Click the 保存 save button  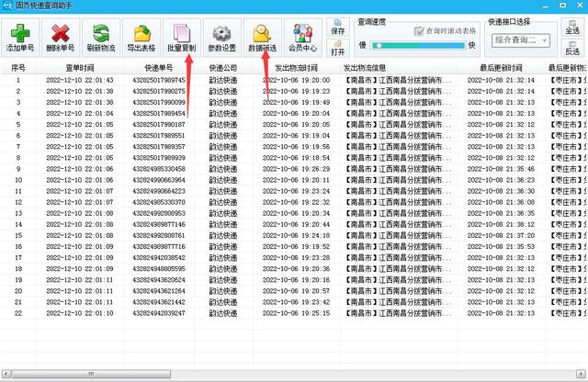[x=338, y=28]
